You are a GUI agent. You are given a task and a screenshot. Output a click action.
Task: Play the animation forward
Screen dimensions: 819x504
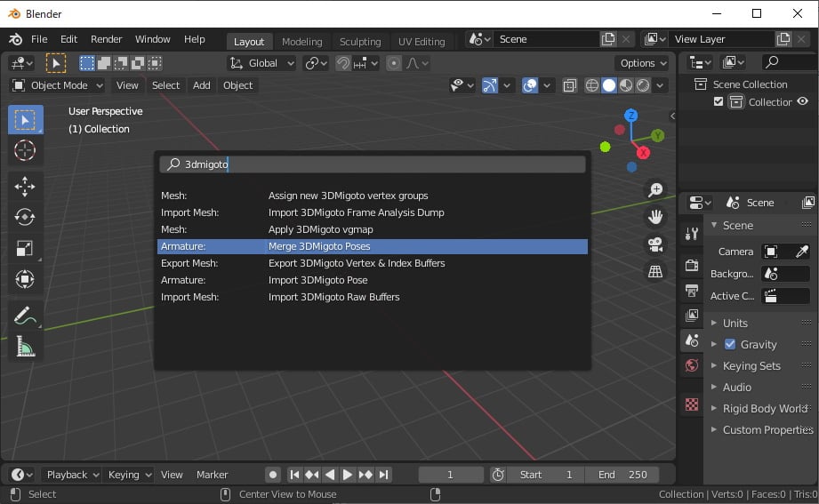click(x=348, y=475)
